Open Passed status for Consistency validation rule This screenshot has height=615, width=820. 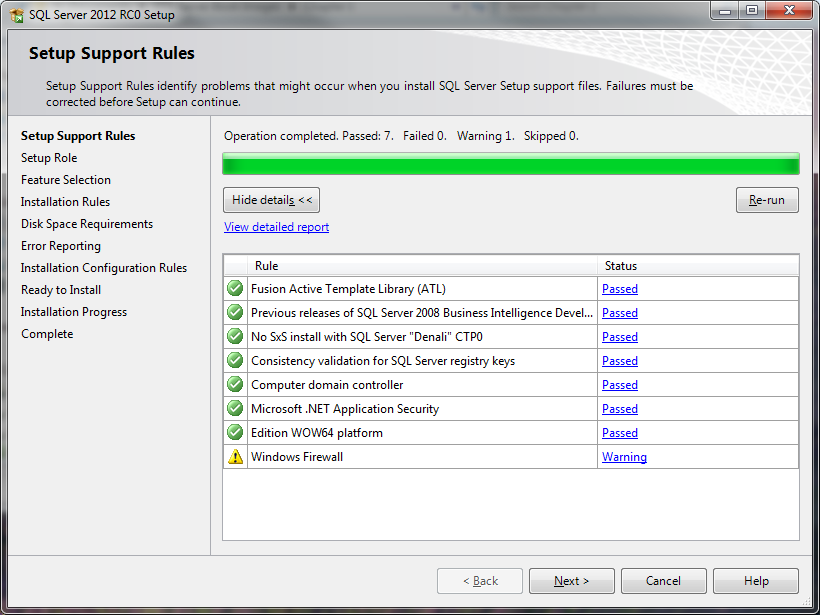pos(620,361)
